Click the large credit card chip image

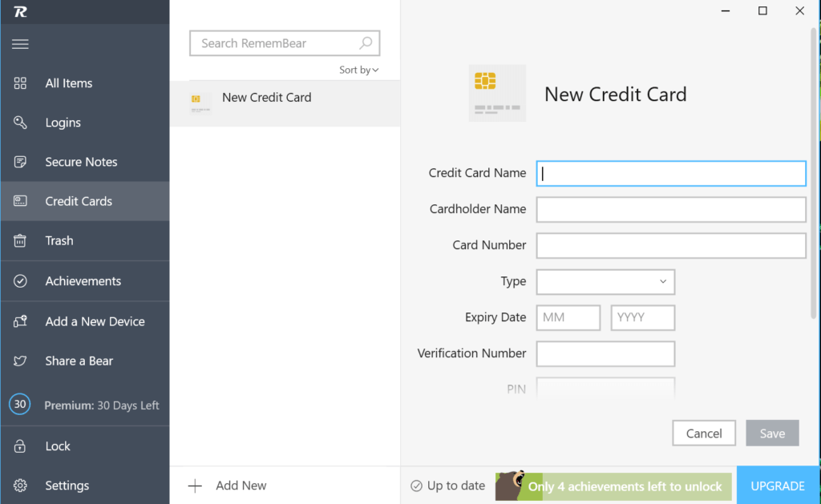point(497,93)
